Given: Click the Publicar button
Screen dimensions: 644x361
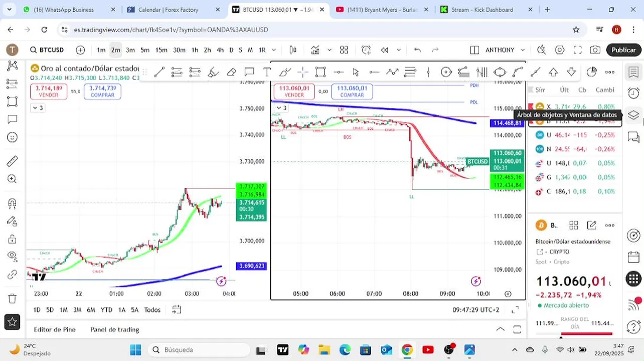Looking at the screenshot, I should pos(624,50).
